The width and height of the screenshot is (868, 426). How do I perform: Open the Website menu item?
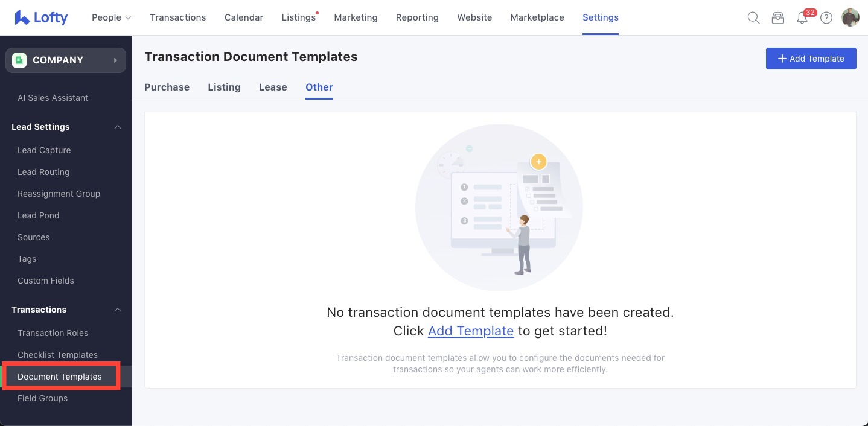474,17
